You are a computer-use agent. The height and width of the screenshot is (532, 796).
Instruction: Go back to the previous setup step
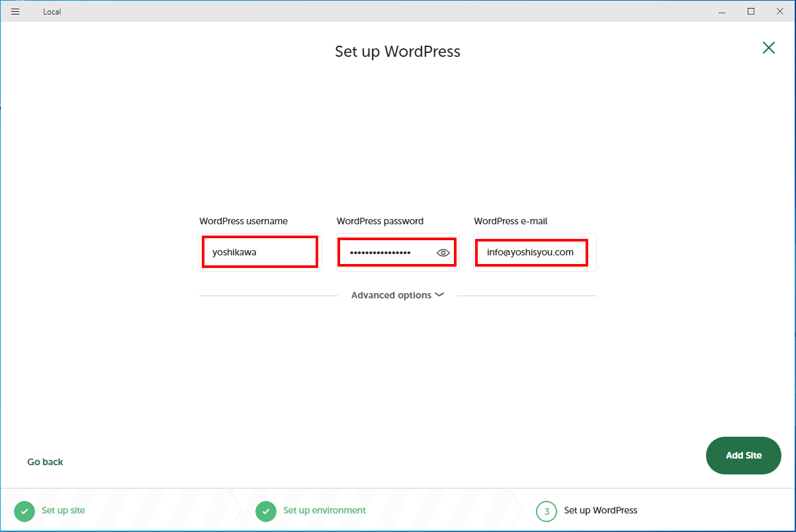45,462
